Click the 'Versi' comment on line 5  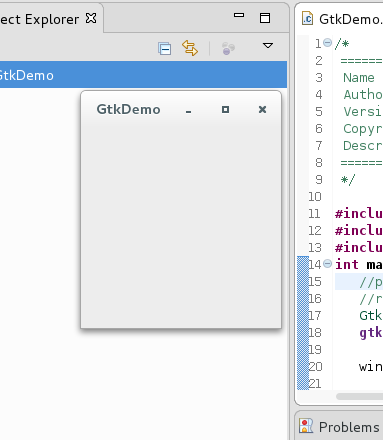click(363, 112)
